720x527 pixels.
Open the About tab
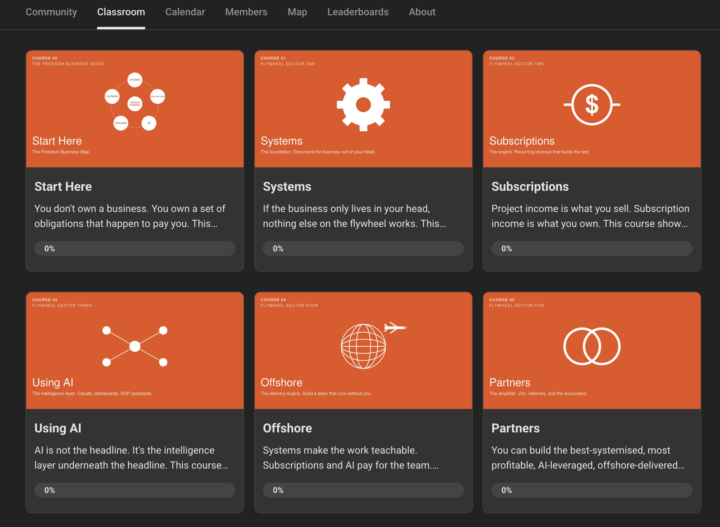(x=422, y=12)
